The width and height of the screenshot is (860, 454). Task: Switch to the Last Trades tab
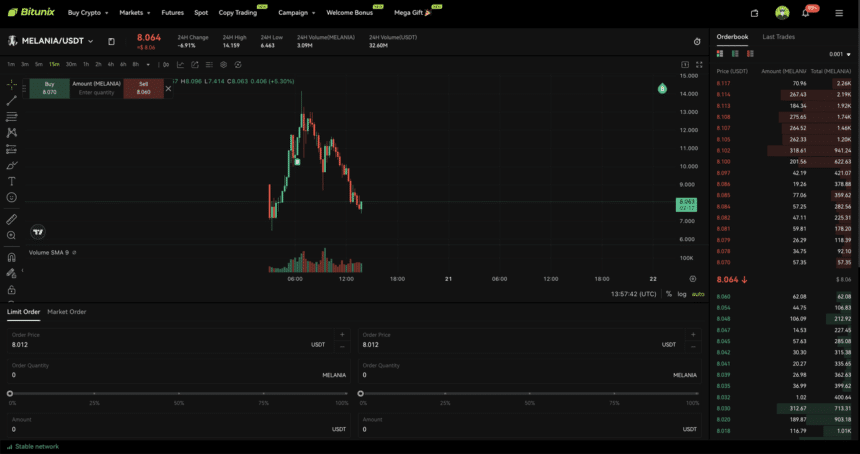[778, 37]
